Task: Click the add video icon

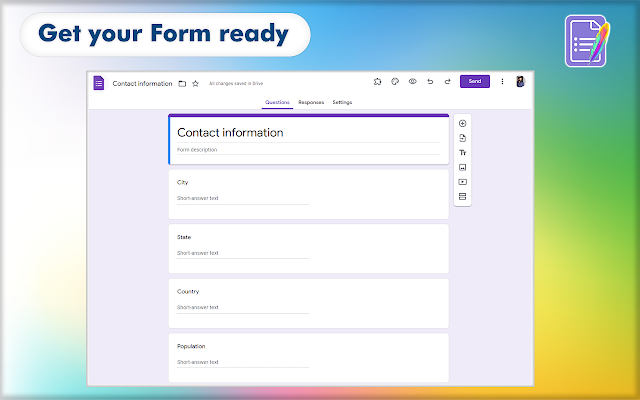Action: tap(462, 182)
